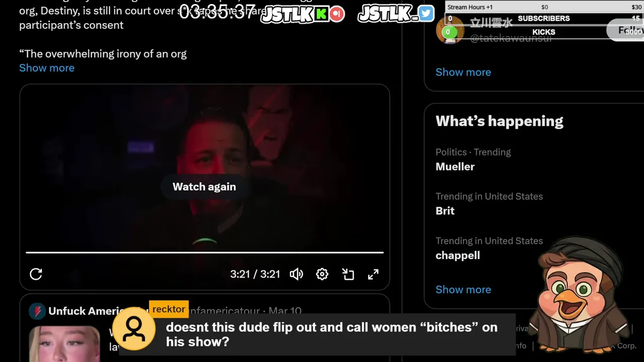Show more in who-to-follow panel
Image resolution: width=644 pixels, height=362 pixels.
pyautogui.click(x=463, y=72)
